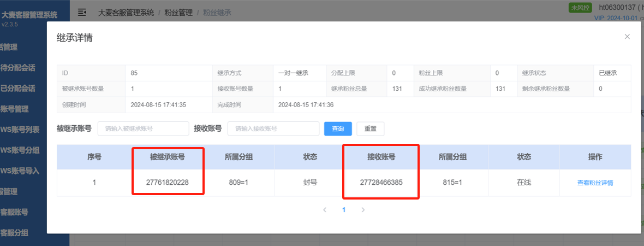
Task: Click 粉丝继承 breadcrumb
Action: [217, 13]
